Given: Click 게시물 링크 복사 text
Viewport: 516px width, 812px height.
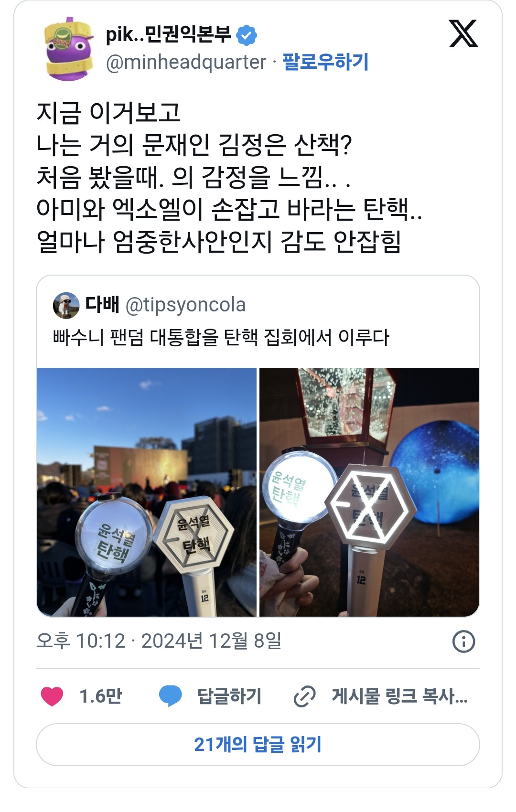Looking at the screenshot, I should 399,696.
